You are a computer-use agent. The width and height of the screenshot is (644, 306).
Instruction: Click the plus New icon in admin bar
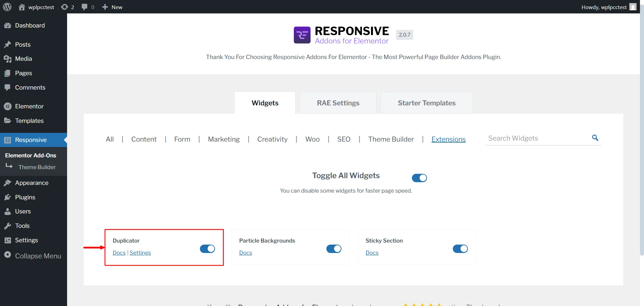click(x=105, y=7)
